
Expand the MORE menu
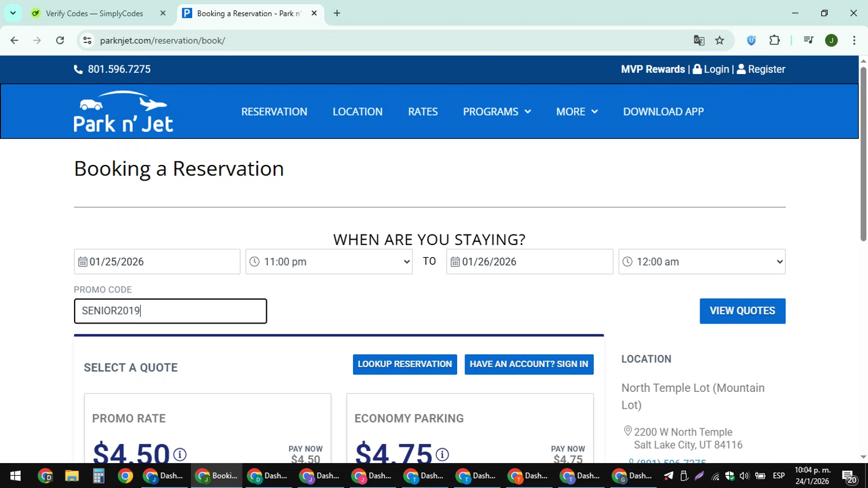click(577, 112)
